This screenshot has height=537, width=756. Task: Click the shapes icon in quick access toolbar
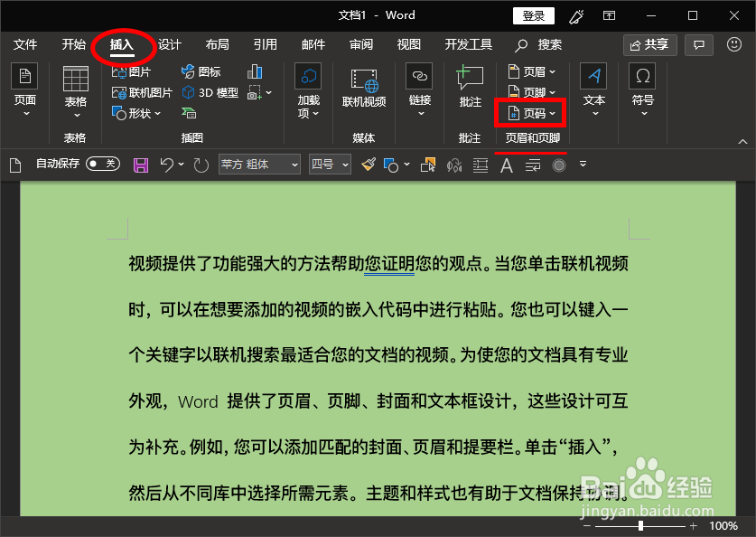coord(391,165)
